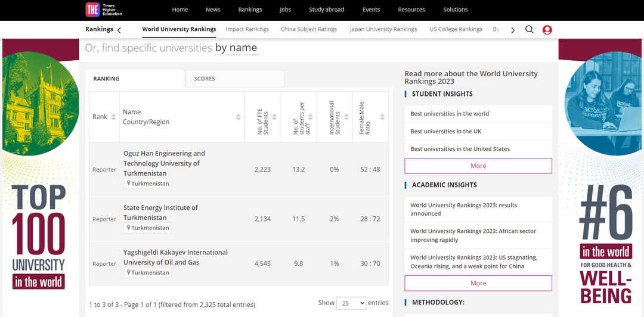The height and width of the screenshot is (317, 644).
Task: Open State Energy Institute of Turkmenistan
Action: (160, 212)
